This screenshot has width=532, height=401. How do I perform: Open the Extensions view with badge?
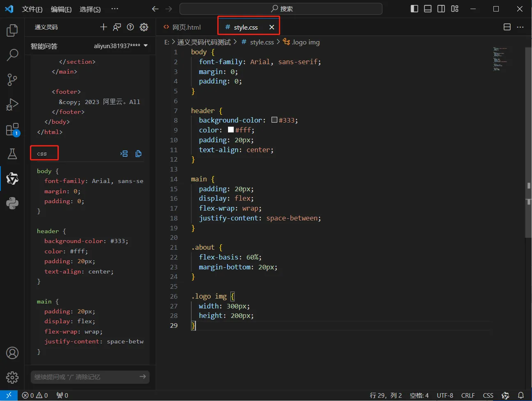click(12, 130)
